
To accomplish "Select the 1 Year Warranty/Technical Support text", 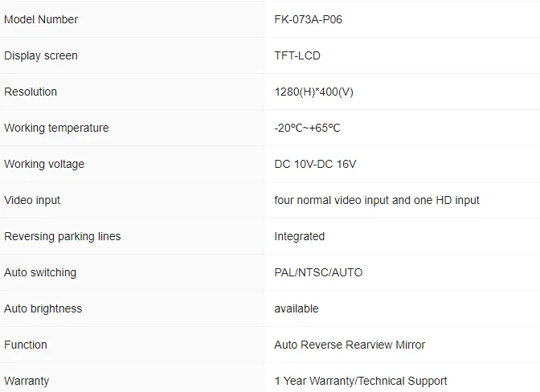I will [x=361, y=381].
